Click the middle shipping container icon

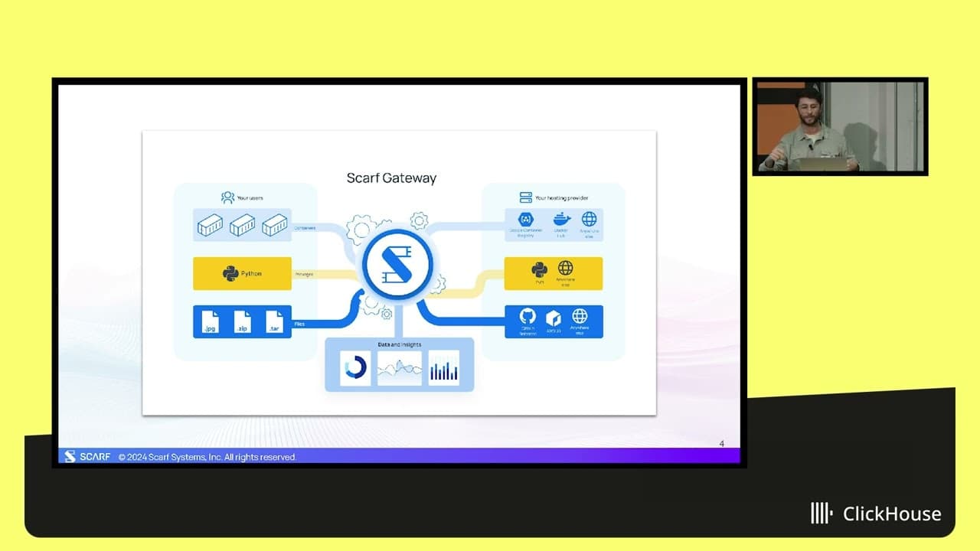pyautogui.click(x=242, y=225)
